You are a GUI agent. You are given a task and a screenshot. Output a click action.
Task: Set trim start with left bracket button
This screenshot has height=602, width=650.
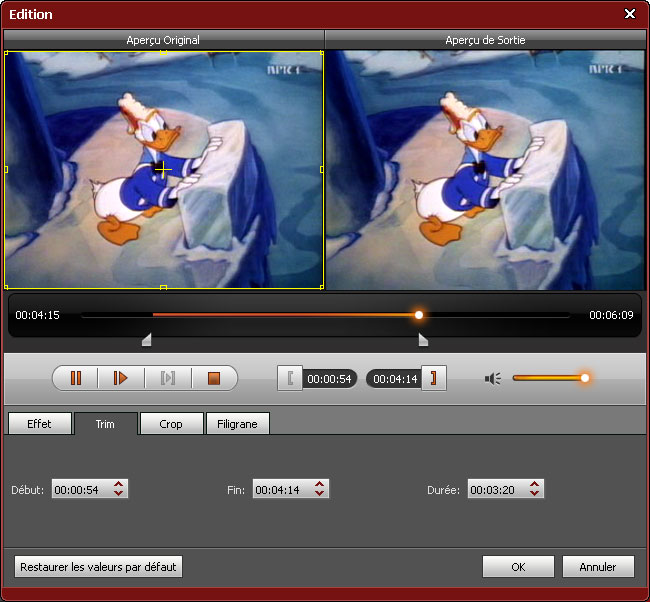pyautogui.click(x=290, y=378)
